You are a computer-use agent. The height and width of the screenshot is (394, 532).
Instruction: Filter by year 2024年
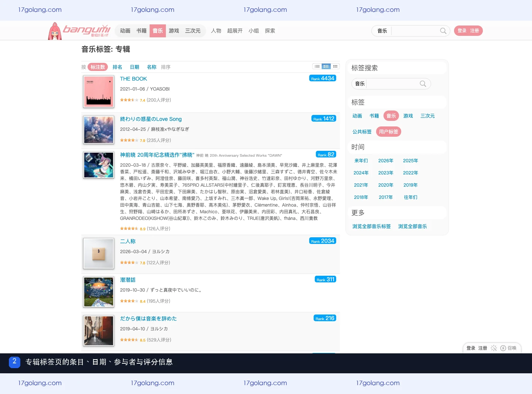(361, 173)
